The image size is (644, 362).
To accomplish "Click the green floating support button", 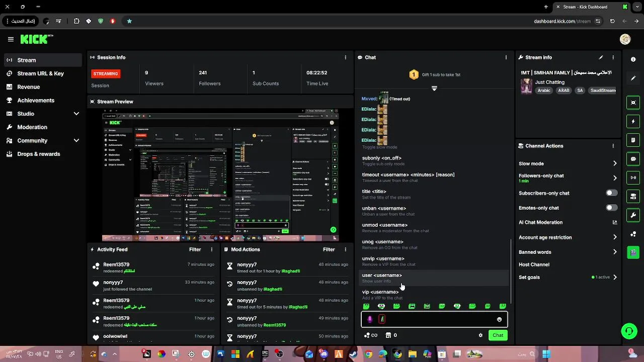I will [629, 331].
